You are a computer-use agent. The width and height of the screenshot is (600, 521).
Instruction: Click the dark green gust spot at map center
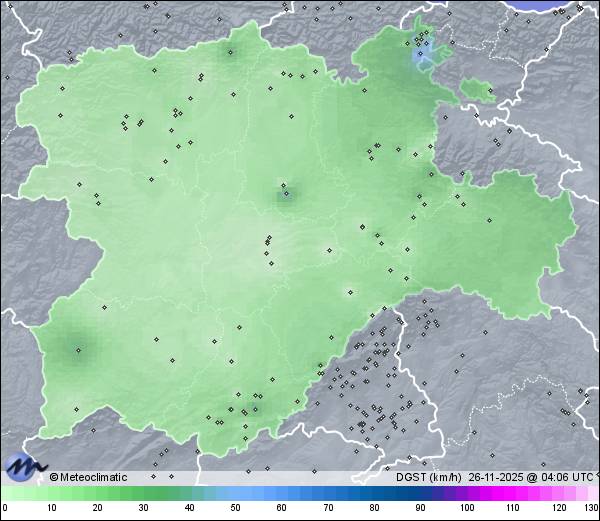(x=285, y=194)
